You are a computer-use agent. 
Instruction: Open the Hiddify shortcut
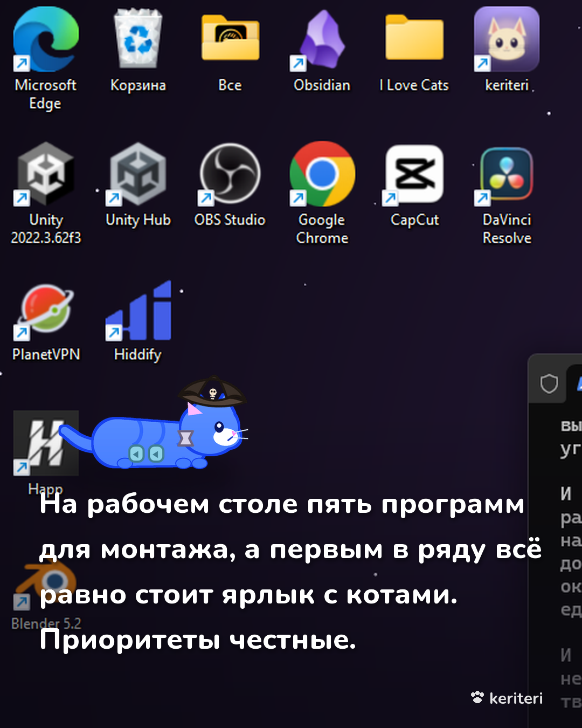(x=139, y=310)
